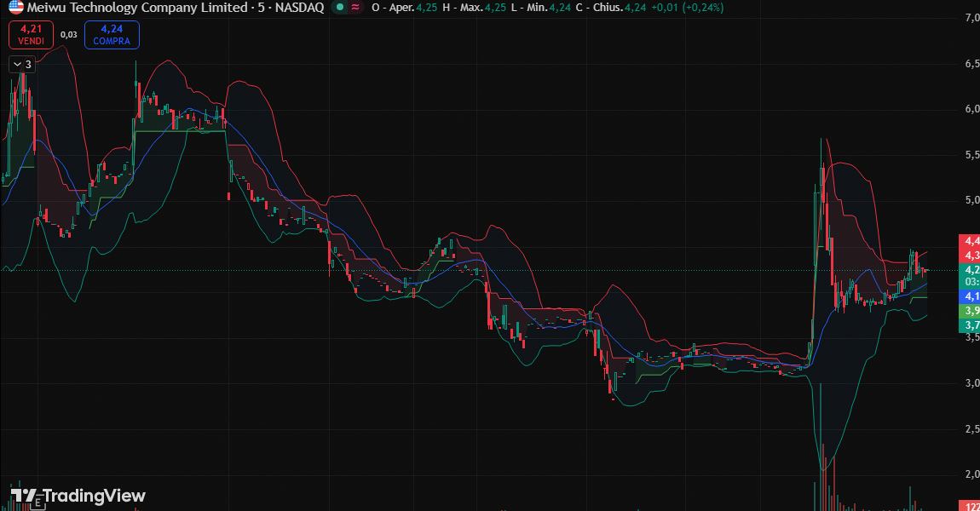This screenshot has height=511, width=980.
Task: Click the 3,0 price axis value
Action: point(971,383)
